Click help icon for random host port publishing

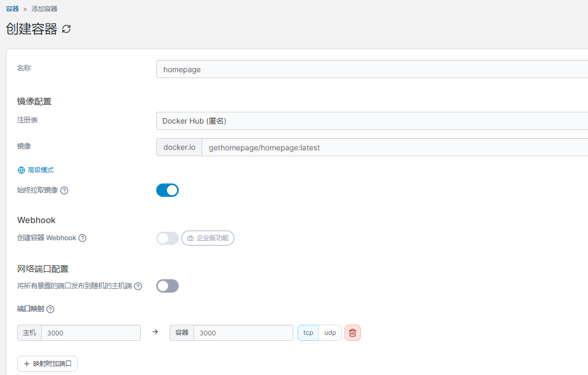(138, 286)
